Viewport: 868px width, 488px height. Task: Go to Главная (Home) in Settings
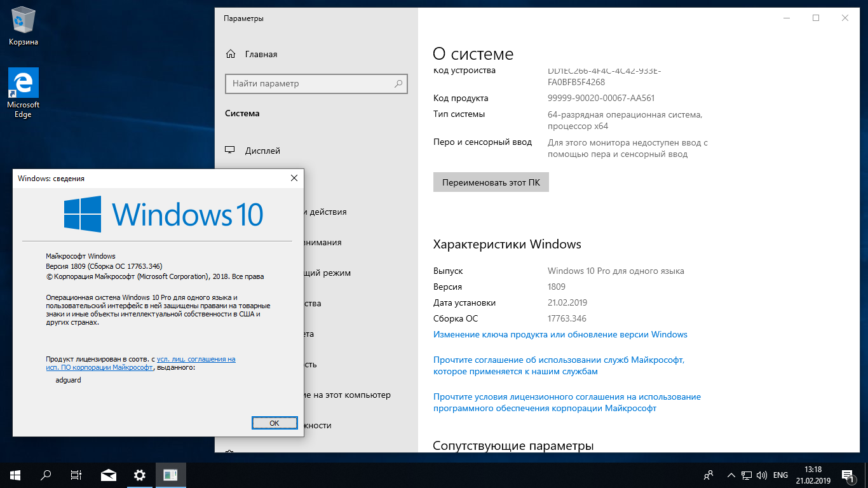tap(261, 54)
